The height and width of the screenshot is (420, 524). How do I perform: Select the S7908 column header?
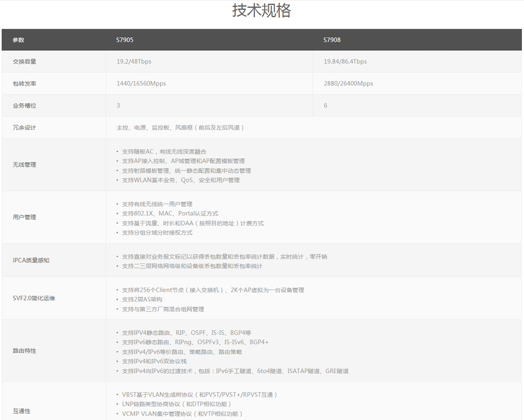click(x=331, y=39)
